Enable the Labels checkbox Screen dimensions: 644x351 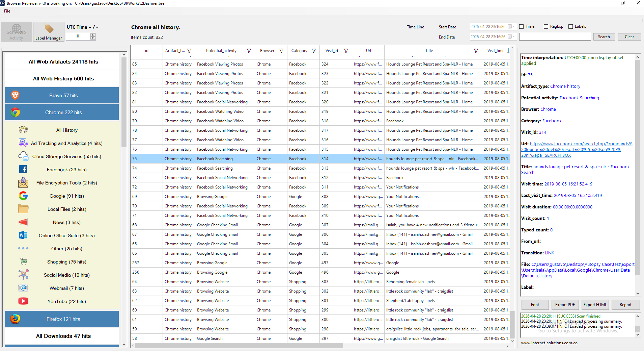click(x=571, y=26)
